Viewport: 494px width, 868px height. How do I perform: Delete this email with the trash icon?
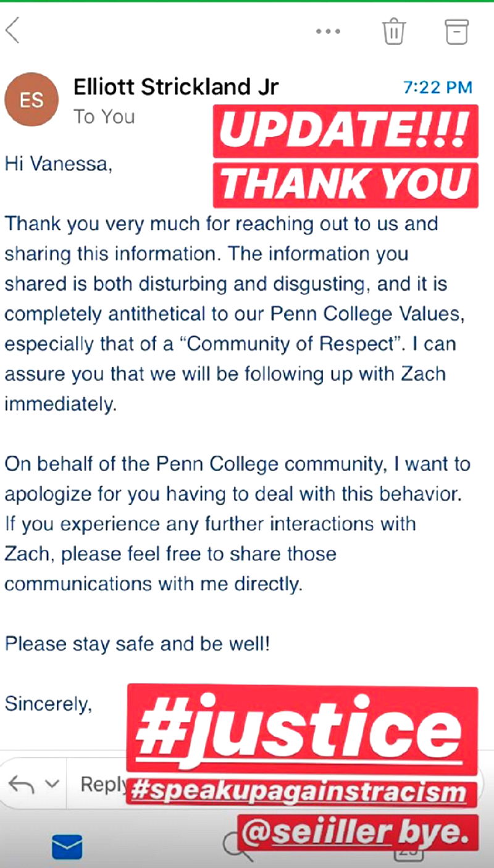pyautogui.click(x=393, y=31)
